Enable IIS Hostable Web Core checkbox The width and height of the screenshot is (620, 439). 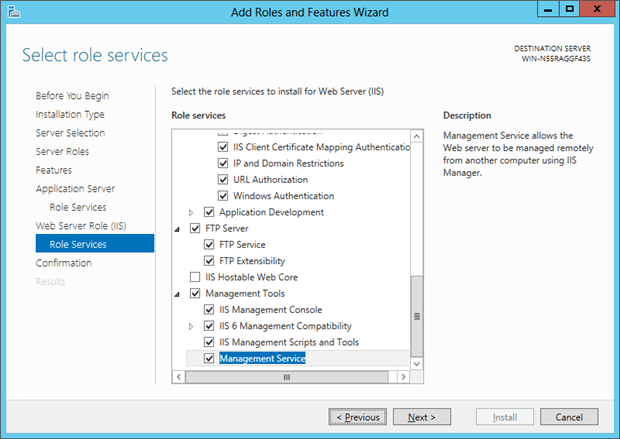click(x=195, y=277)
